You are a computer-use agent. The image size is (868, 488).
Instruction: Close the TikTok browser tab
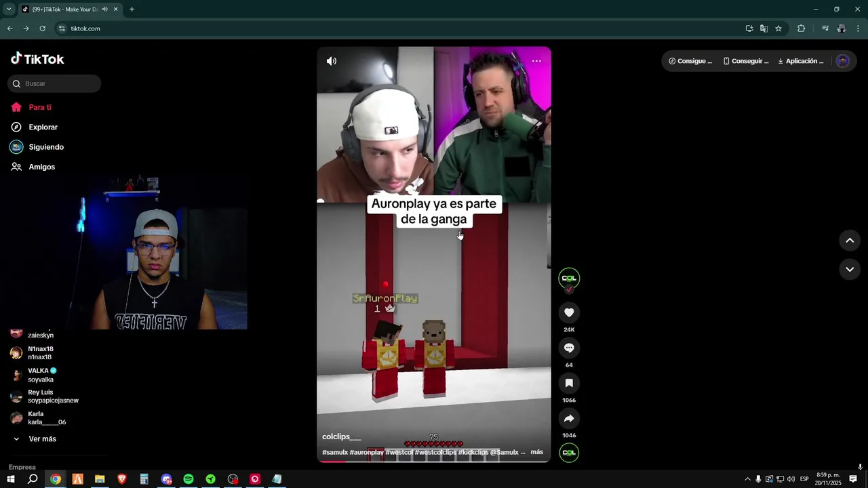point(115,9)
